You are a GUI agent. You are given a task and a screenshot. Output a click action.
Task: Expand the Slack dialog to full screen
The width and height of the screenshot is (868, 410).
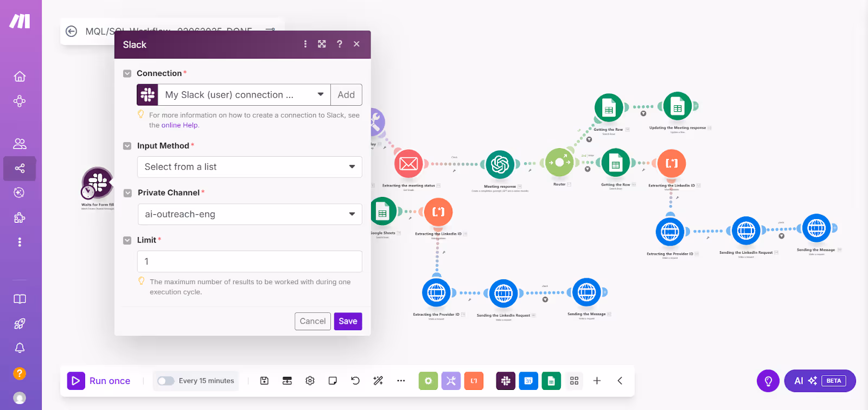[x=322, y=44]
